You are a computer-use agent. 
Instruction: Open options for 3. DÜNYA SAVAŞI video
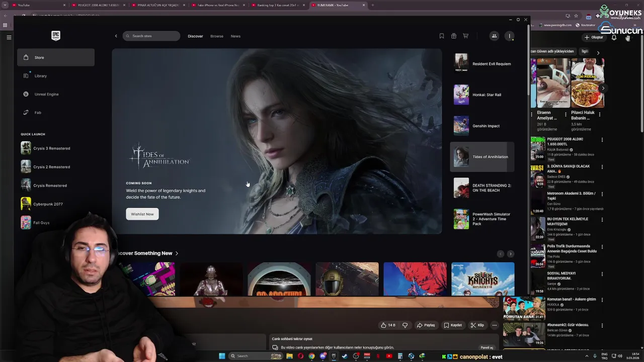pos(602,167)
